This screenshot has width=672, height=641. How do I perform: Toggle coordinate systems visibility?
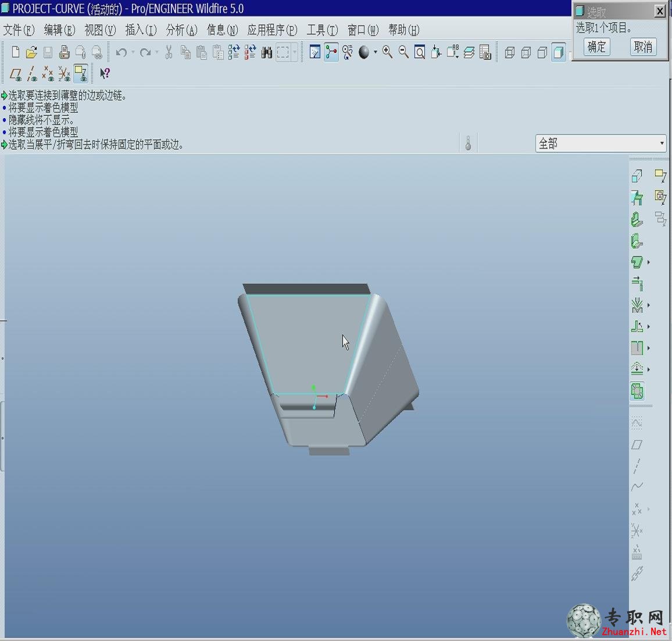tap(65, 74)
